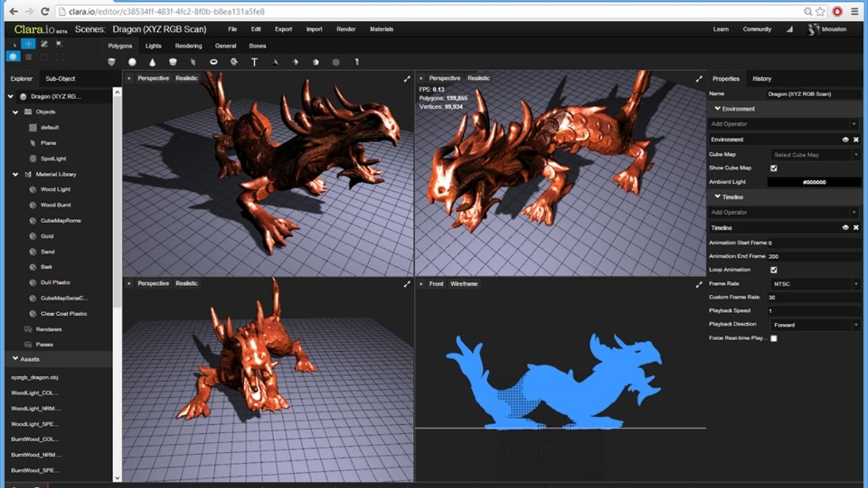Add a torus primitive
This screenshot has width=868, height=488.
(214, 62)
